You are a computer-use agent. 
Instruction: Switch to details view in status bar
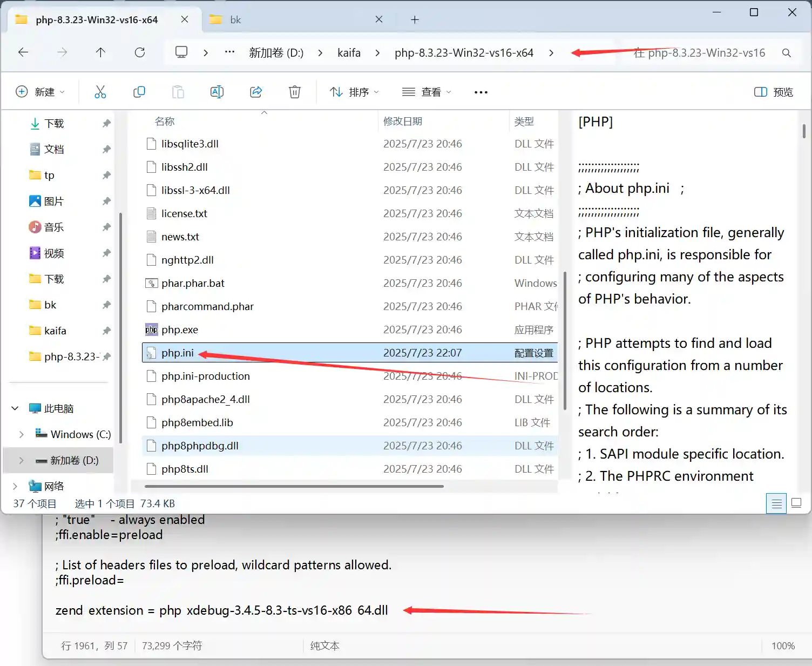tap(776, 503)
